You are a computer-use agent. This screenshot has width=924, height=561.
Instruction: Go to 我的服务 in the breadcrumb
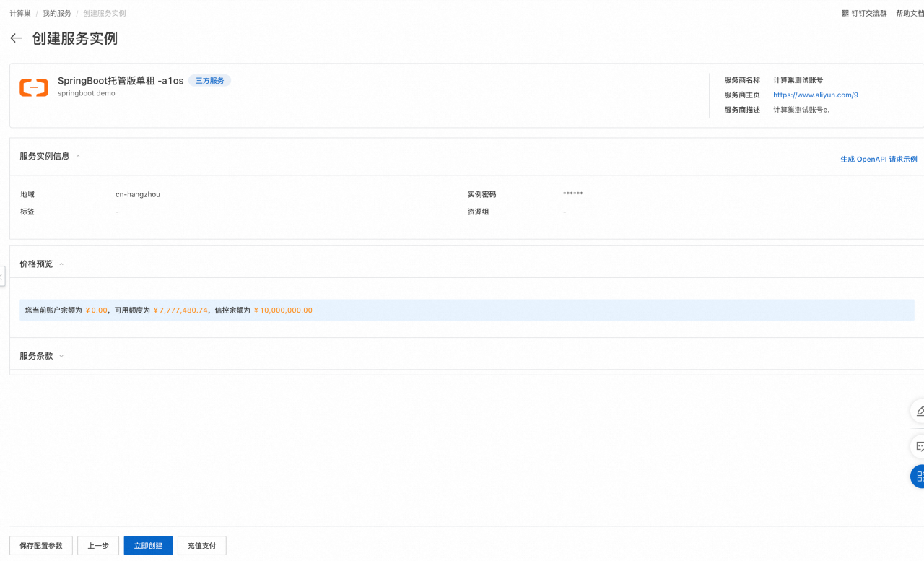point(57,14)
